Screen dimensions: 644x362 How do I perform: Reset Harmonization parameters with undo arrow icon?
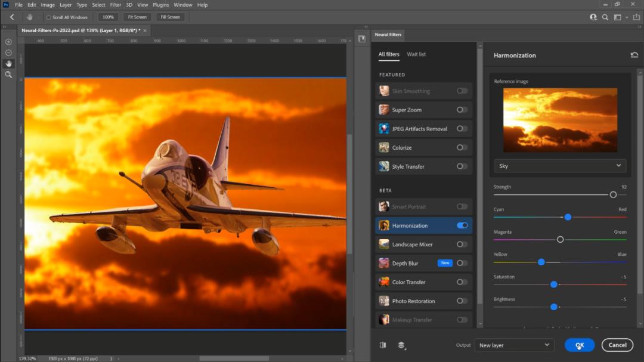(634, 55)
